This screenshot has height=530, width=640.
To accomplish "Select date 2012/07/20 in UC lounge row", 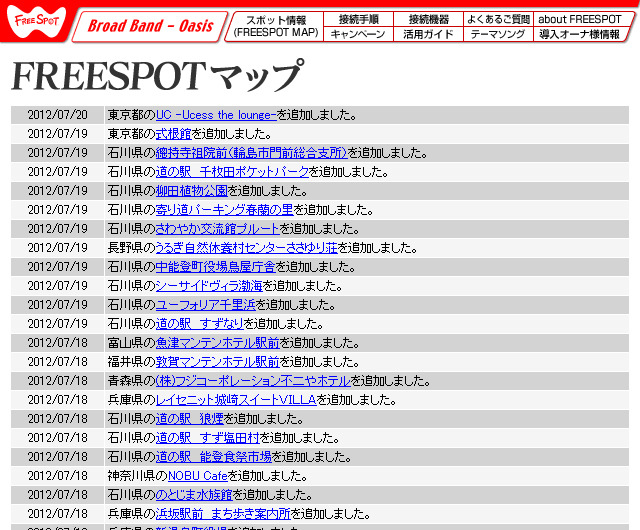I will click(x=58, y=115).
